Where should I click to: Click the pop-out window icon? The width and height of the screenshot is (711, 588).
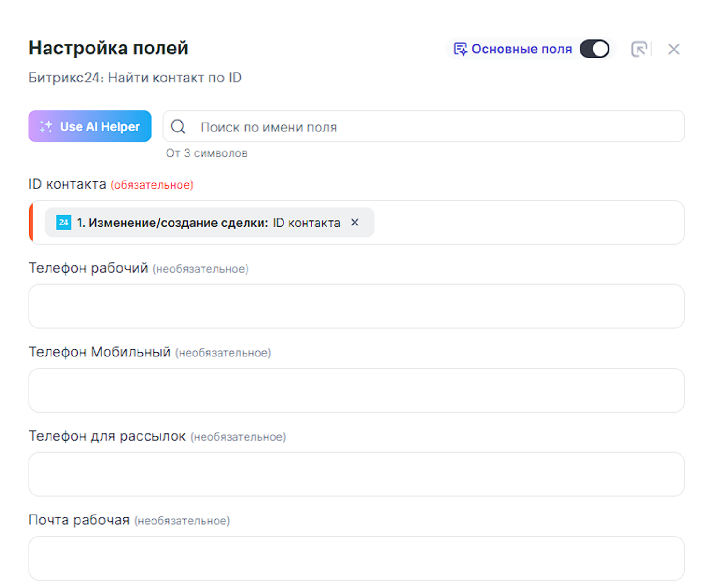[639, 49]
